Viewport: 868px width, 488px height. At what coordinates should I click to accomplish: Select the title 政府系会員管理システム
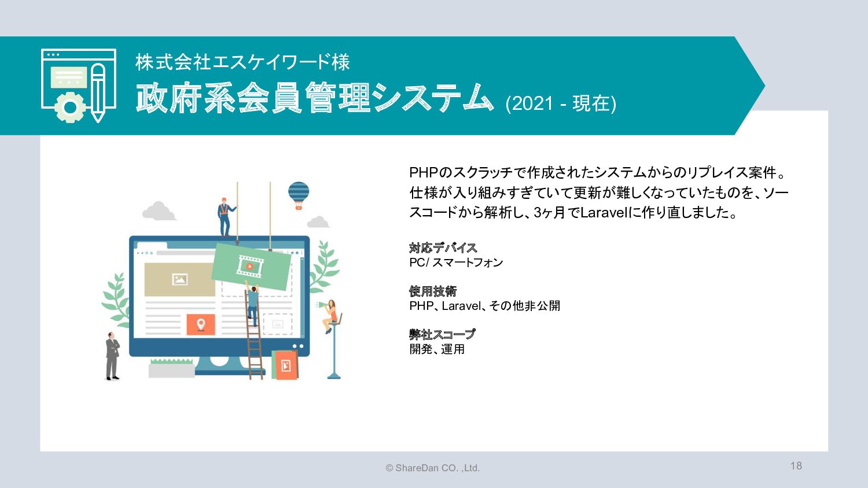point(315,98)
